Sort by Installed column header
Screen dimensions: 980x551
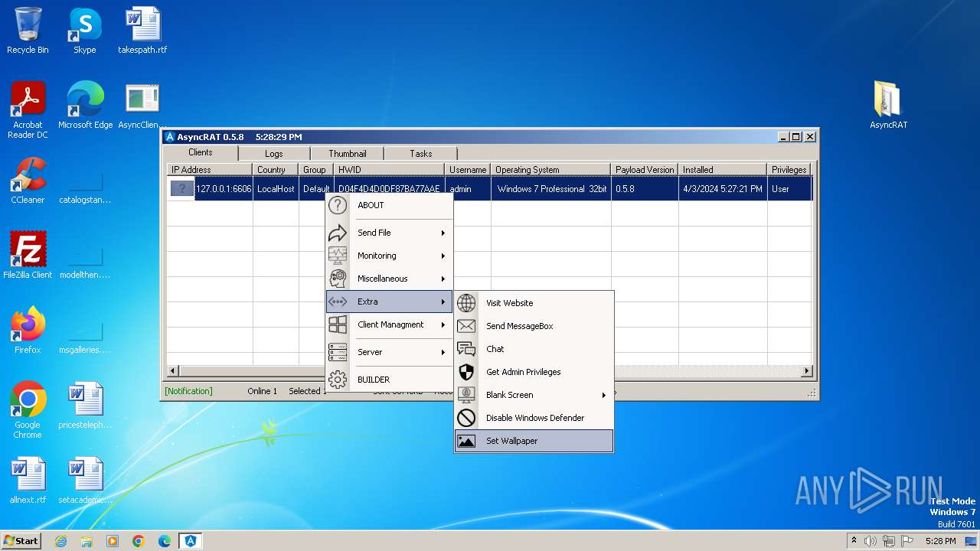723,170
